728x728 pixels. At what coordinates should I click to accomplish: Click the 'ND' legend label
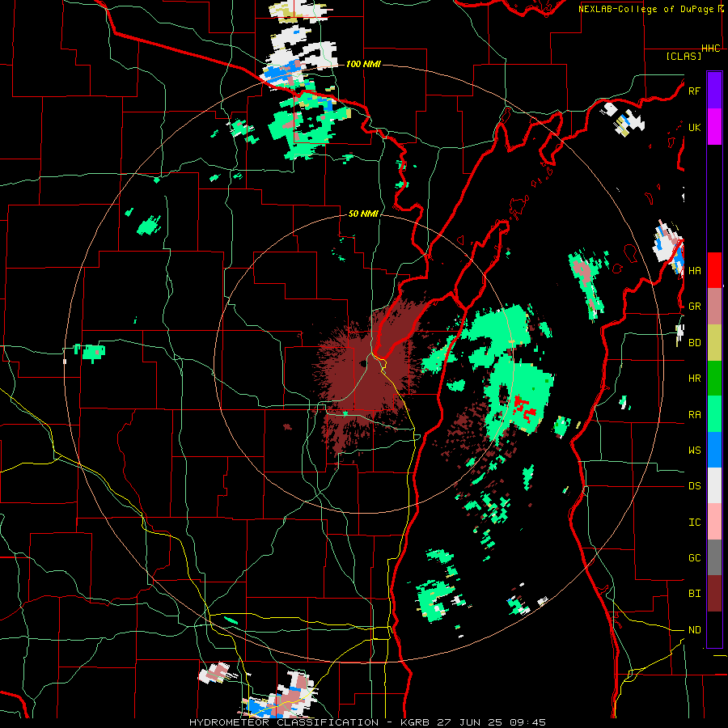[694, 630]
